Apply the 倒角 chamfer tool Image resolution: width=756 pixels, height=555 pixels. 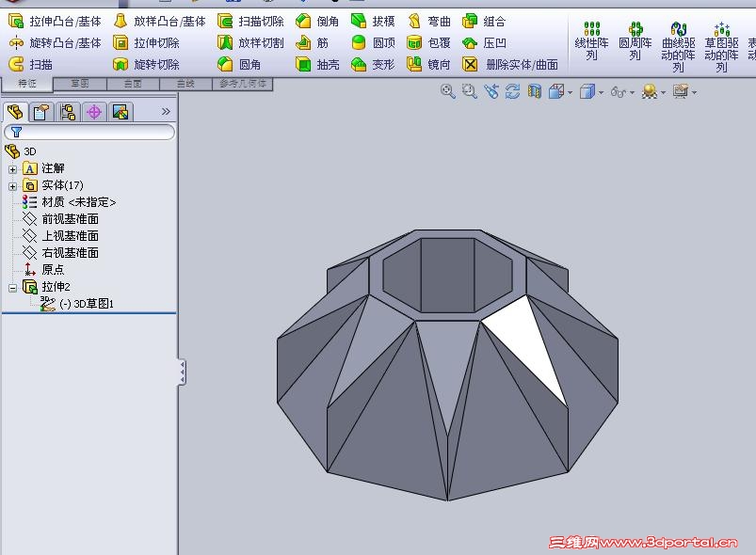(x=317, y=22)
